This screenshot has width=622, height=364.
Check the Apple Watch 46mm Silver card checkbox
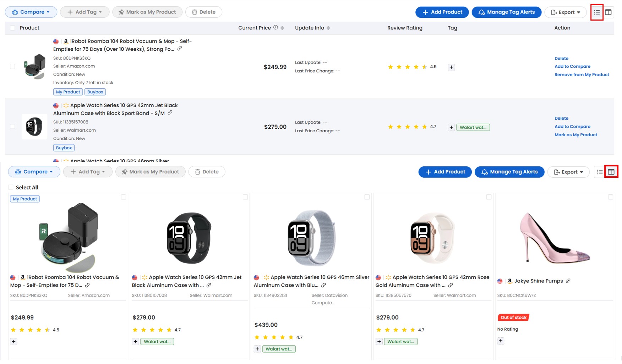(367, 197)
